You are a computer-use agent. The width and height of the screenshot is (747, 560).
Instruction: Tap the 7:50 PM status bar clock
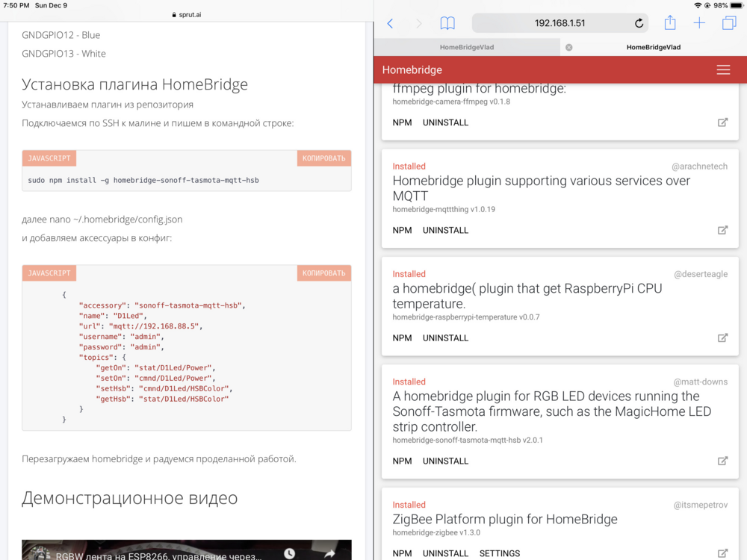pyautogui.click(x=16, y=5)
